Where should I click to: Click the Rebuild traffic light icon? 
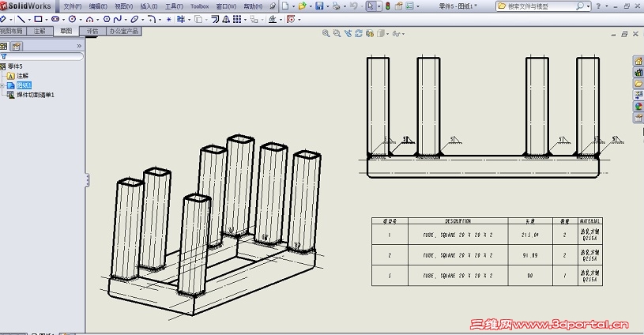387,6
